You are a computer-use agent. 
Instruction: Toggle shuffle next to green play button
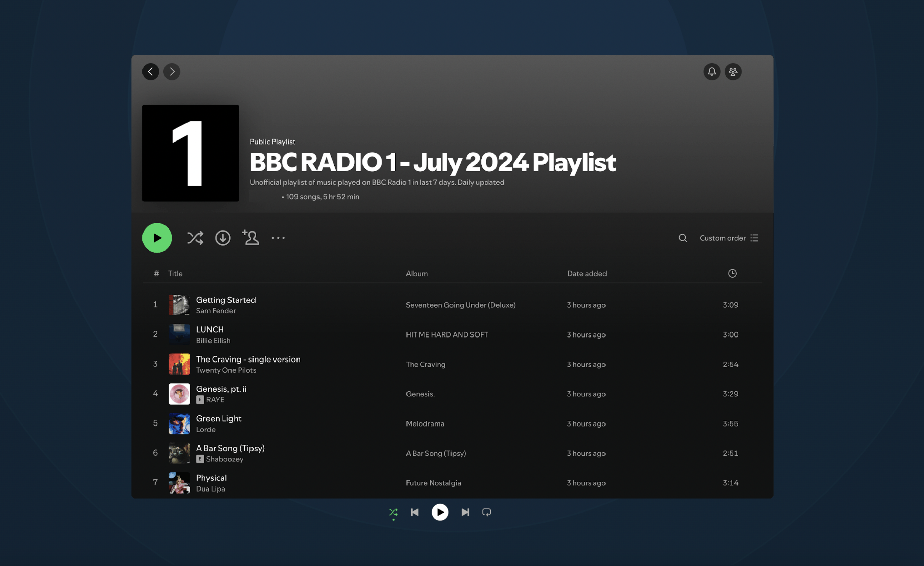(195, 238)
